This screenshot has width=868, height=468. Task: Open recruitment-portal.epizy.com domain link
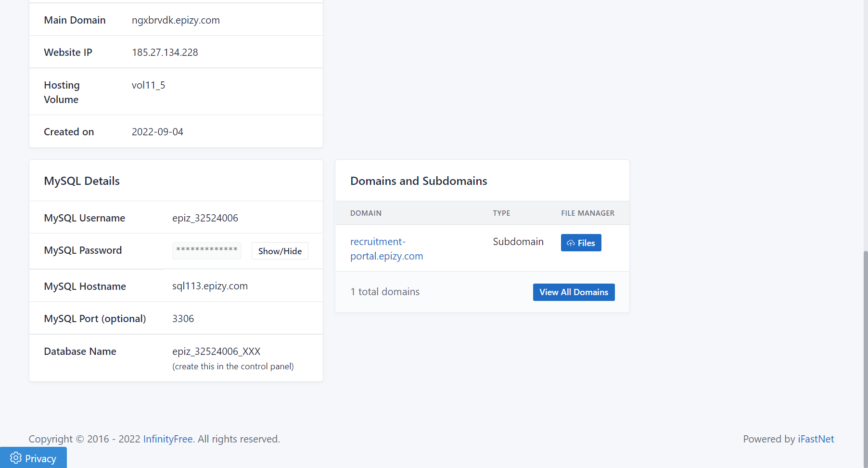click(x=386, y=249)
